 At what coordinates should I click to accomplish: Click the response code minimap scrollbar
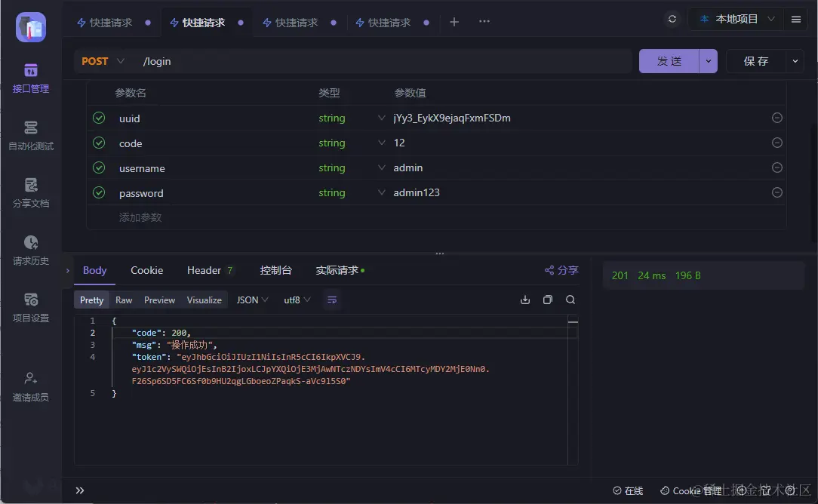pyautogui.click(x=573, y=389)
